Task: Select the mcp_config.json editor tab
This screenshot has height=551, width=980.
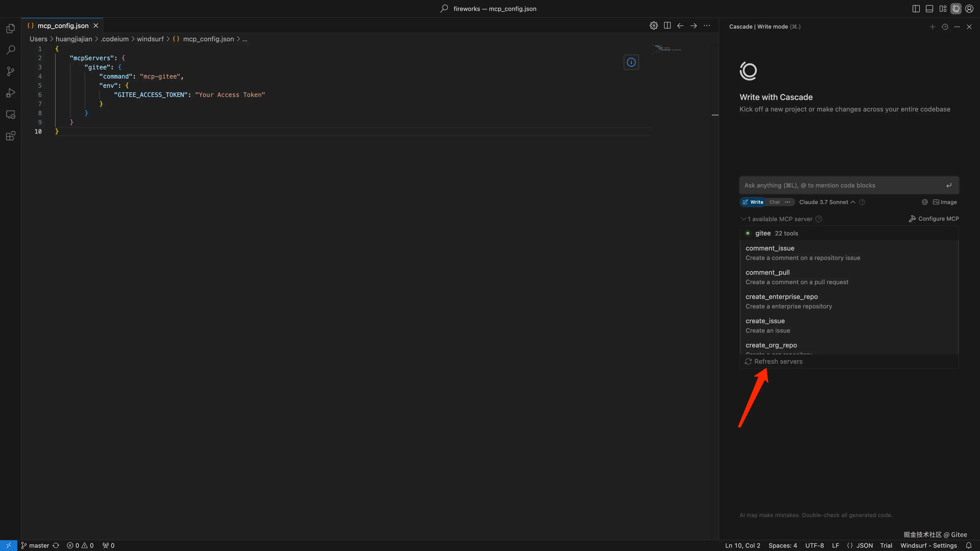Action: [63, 26]
